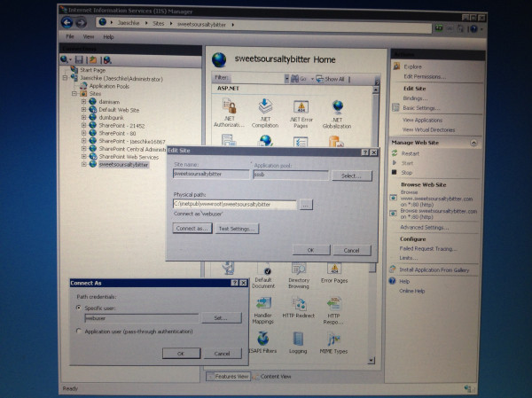Image resolution: width=532 pixels, height=398 pixels.
Task: Click Basic Settings... action link
Action: (x=421, y=108)
